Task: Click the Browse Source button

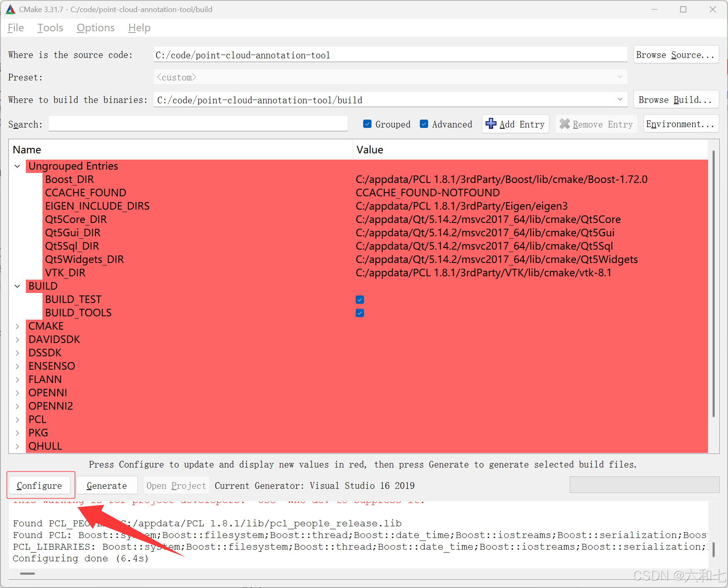Action: (676, 55)
